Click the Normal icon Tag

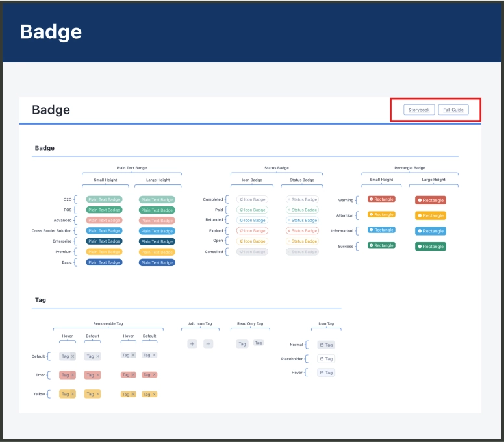[326, 345]
